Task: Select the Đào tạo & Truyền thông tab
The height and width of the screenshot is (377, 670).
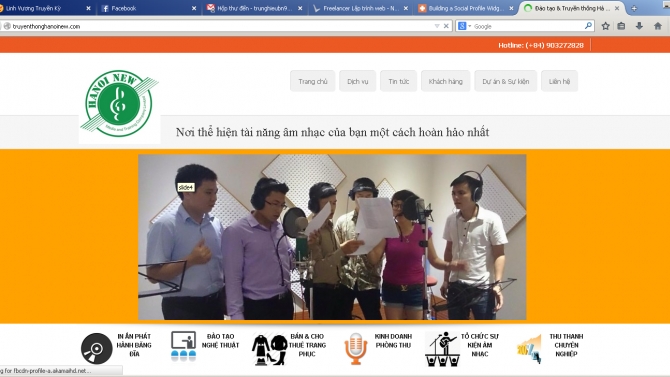Action: (x=571, y=8)
